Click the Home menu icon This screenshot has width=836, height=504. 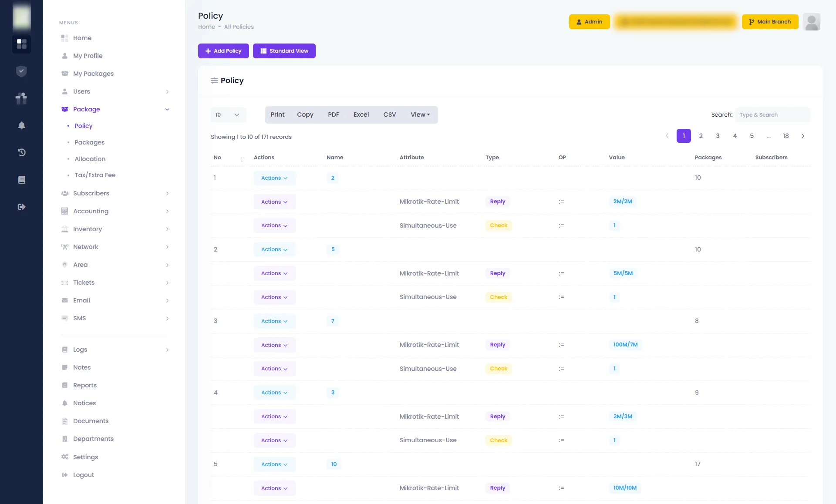pos(65,38)
